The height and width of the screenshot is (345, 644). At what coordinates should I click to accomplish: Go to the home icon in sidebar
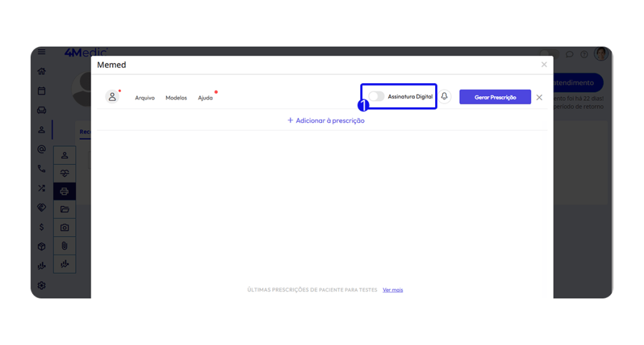click(42, 71)
